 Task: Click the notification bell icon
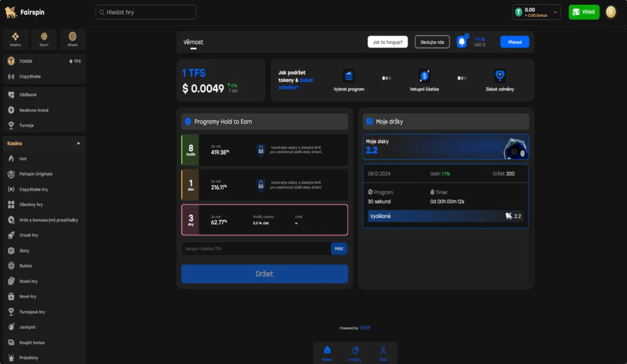pos(462,42)
